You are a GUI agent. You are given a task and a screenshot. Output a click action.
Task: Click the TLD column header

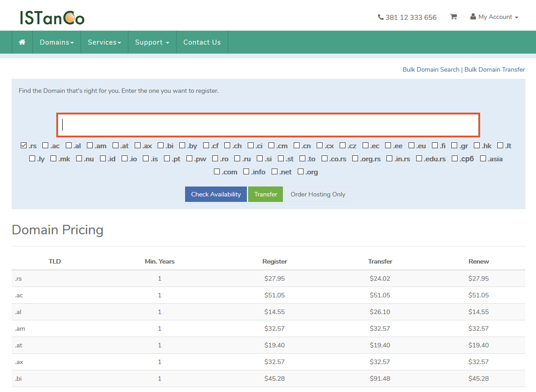pos(55,261)
